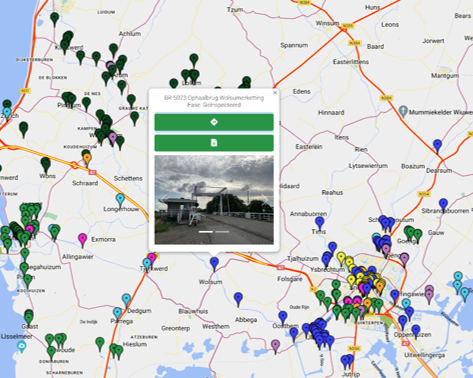Click the popup title BR 5023 Ophaalbrug

coord(214,98)
